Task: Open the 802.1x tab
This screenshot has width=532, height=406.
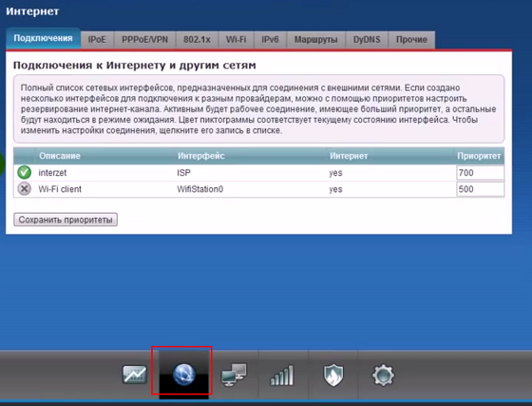Action: point(197,40)
